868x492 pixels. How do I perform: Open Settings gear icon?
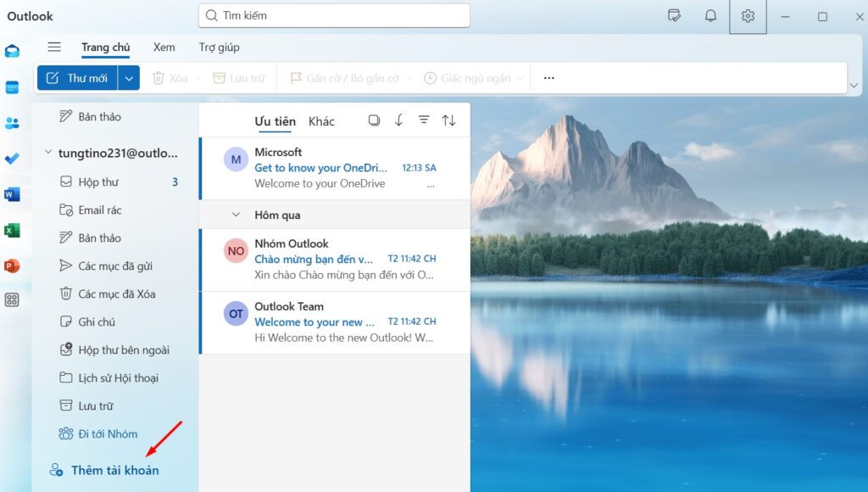748,16
